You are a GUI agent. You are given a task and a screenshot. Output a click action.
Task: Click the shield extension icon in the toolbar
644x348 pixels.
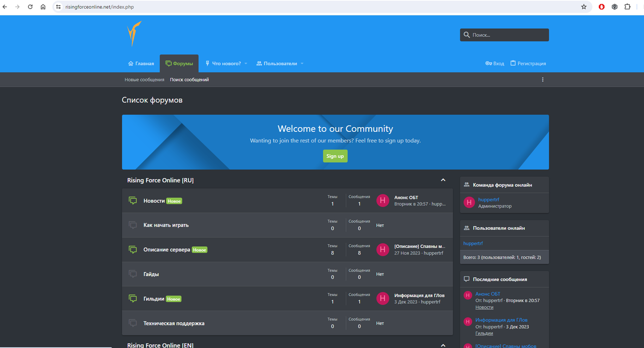[x=615, y=7]
